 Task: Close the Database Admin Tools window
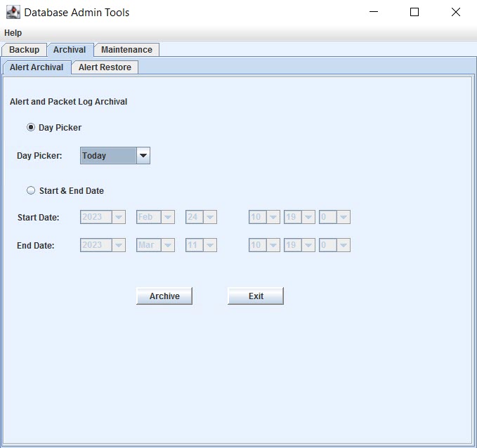(456, 12)
